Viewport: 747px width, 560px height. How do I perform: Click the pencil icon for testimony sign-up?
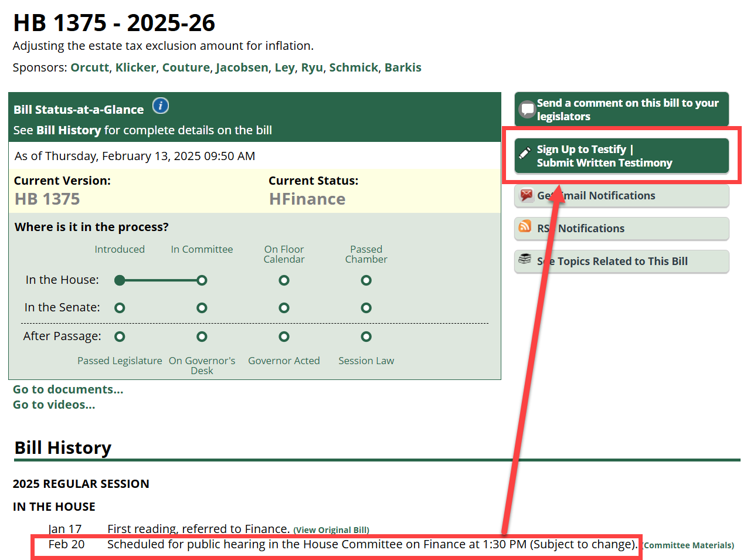click(x=525, y=153)
